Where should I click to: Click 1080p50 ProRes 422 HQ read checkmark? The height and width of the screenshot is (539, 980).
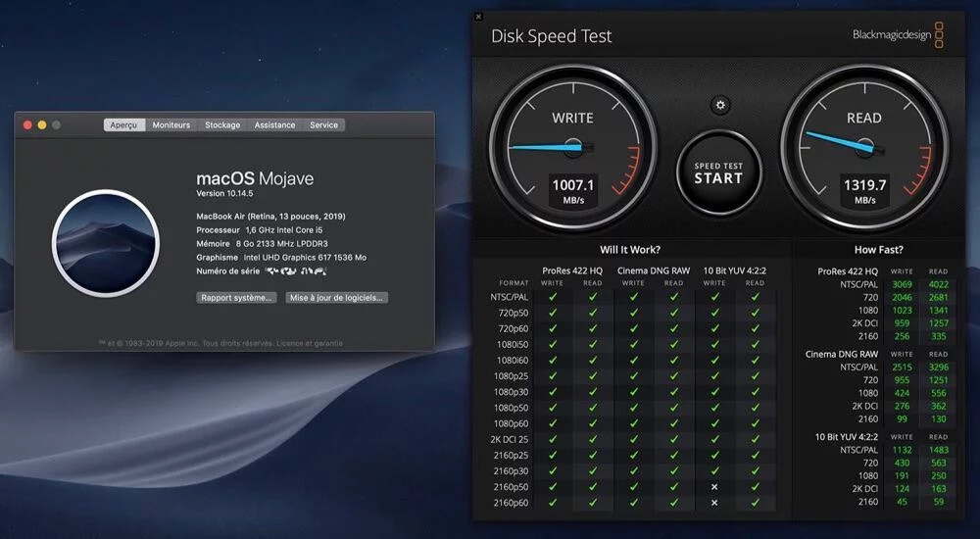coord(593,408)
